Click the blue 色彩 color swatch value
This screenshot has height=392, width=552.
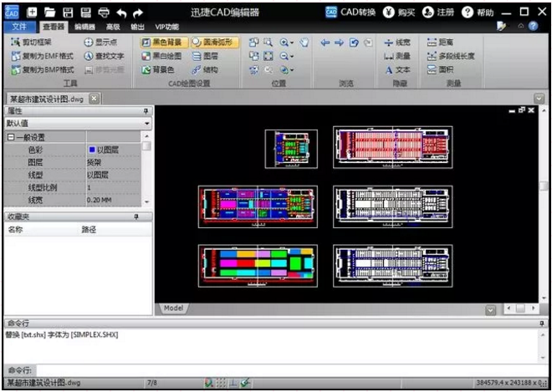(92, 150)
